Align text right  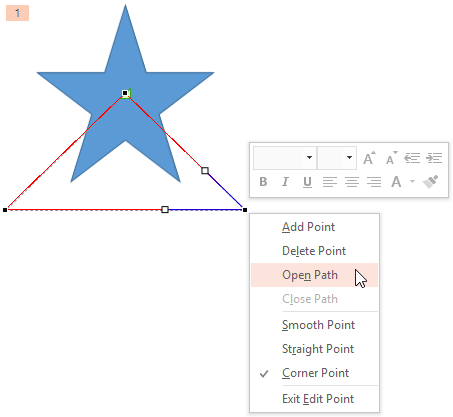tap(374, 182)
